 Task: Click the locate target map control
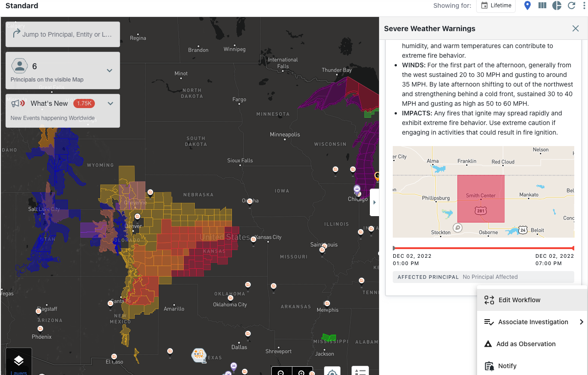[332, 372]
